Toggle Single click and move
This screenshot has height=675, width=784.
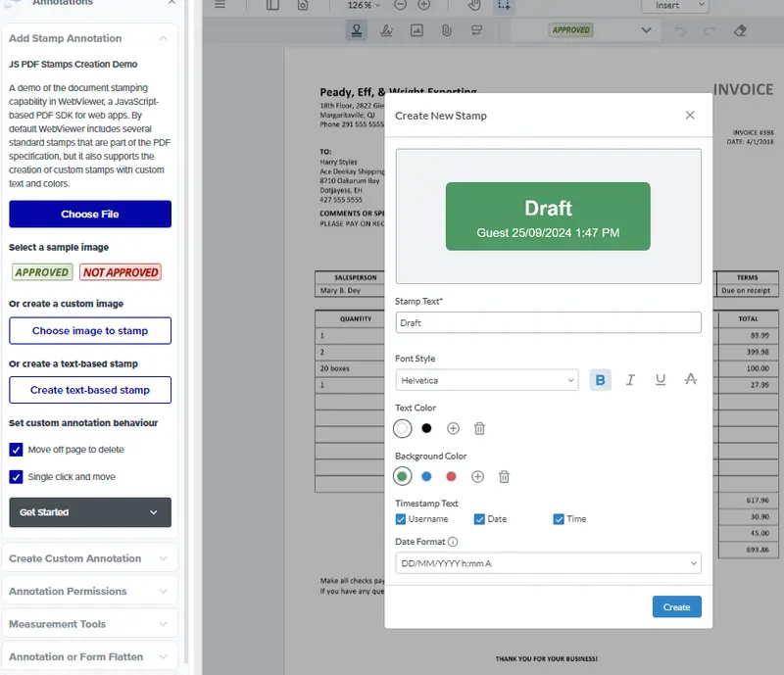click(16, 477)
